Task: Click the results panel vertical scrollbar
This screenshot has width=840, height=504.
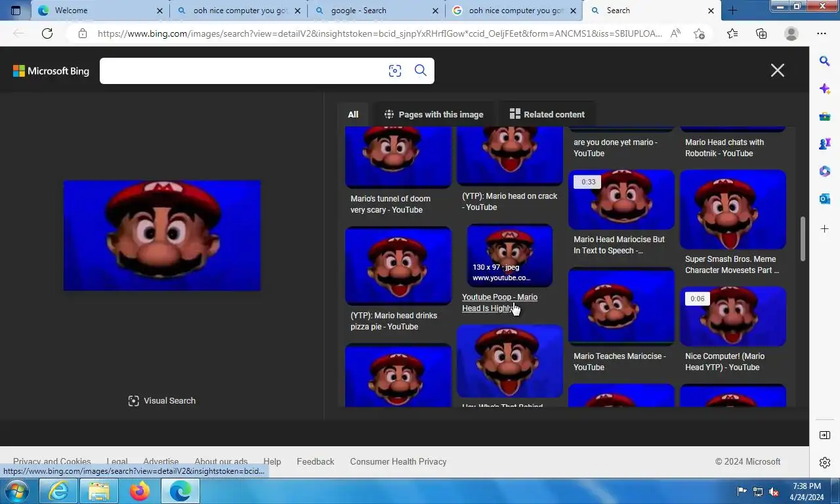Action: [x=803, y=238]
